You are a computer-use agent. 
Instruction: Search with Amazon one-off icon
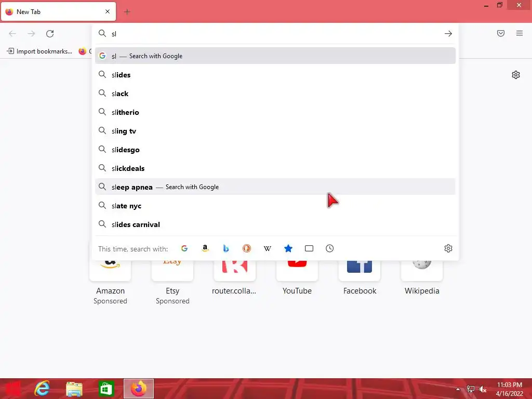click(x=205, y=248)
